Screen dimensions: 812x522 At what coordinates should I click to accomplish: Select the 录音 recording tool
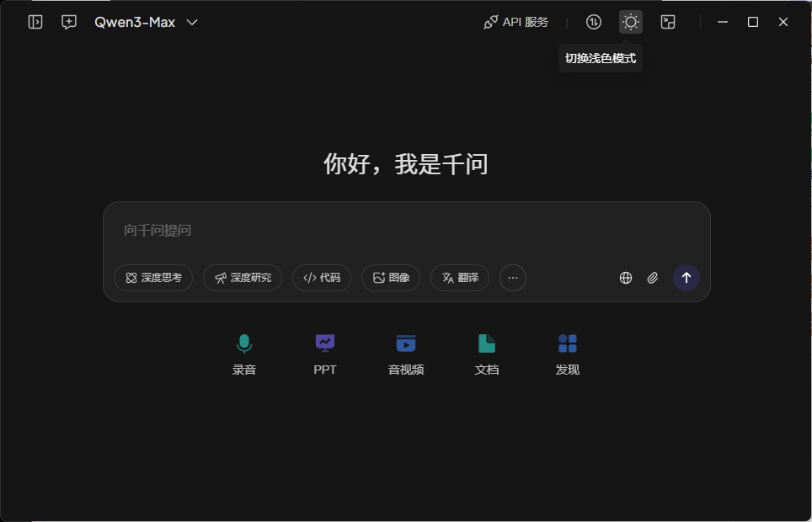[x=244, y=352]
